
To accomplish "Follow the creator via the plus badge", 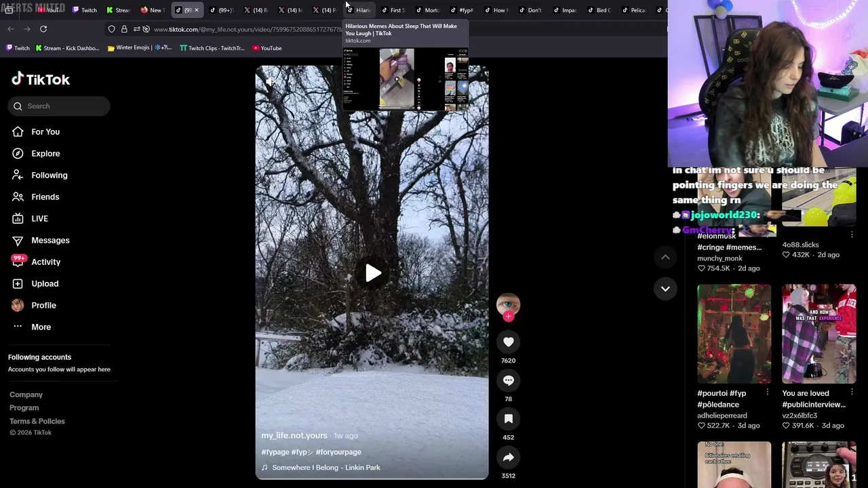I will coord(508,317).
